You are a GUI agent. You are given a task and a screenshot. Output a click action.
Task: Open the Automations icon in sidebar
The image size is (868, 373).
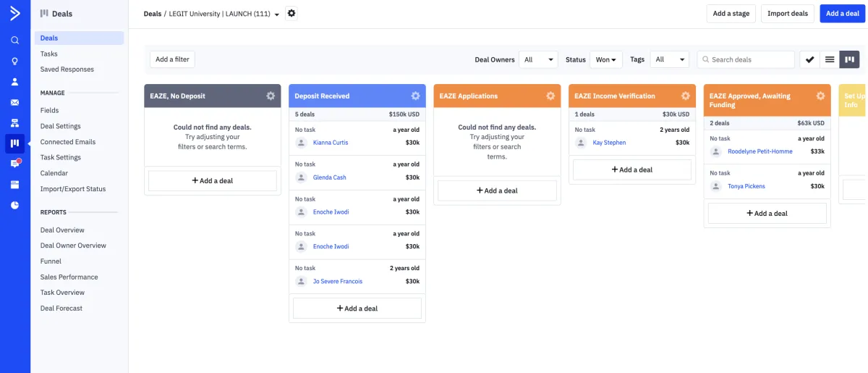14,123
